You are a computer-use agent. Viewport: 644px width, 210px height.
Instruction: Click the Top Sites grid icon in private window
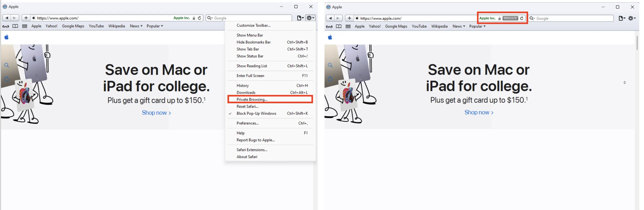point(348,26)
